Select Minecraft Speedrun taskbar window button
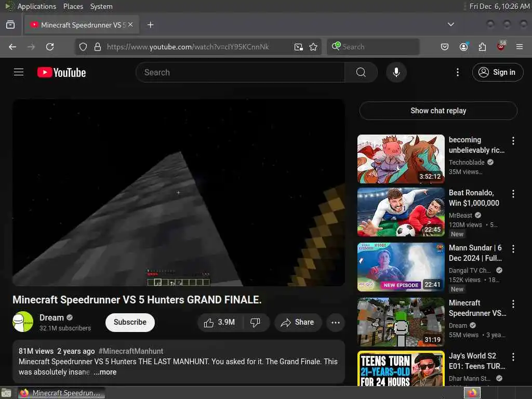532x399 pixels. 61,393
